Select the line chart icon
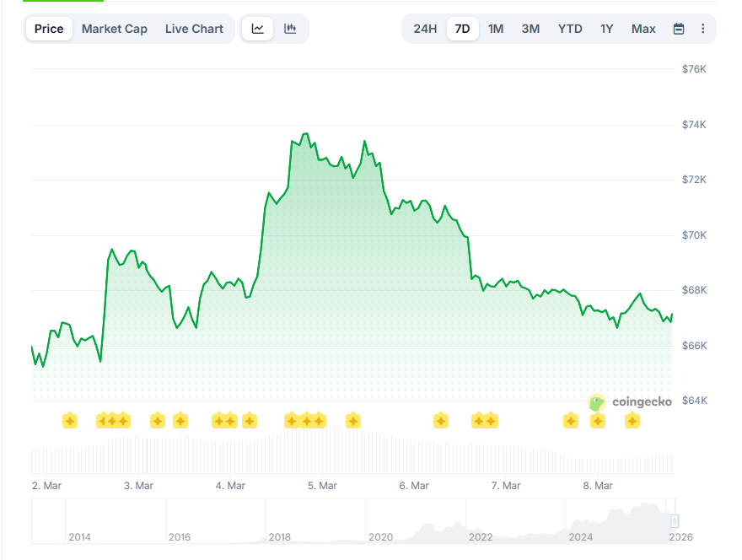 click(257, 28)
